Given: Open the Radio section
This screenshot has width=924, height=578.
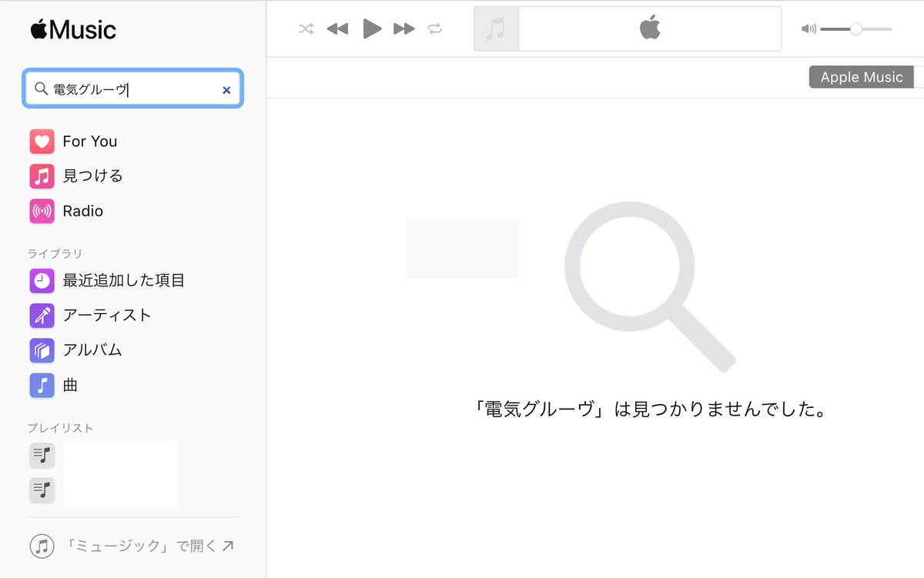Looking at the screenshot, I should 82,211.
